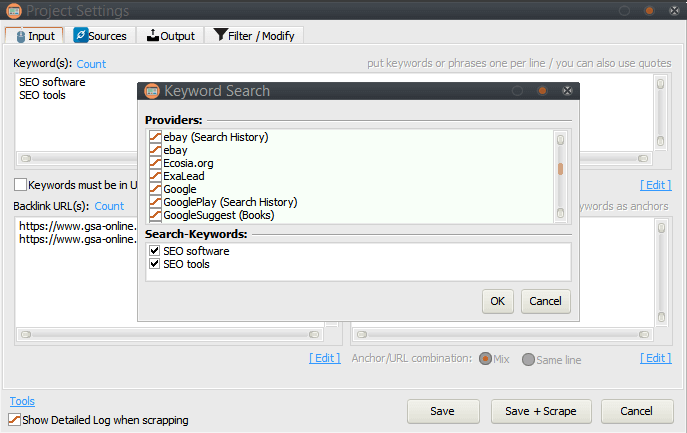Click the Edit link beside Same line option
The image size is (687, 433).
[655, 358]
